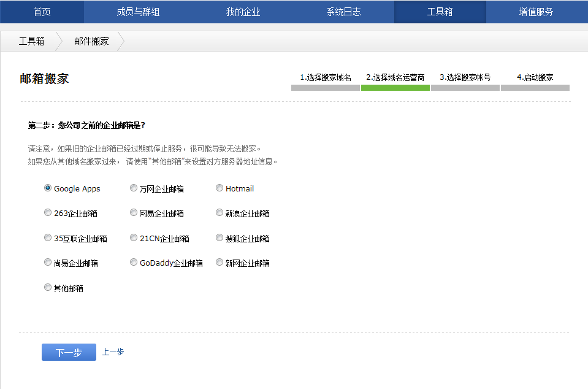Select 网易企业邮箱 radio button
The width and height of the screenshot is (588, 389).
coord(134,213)
